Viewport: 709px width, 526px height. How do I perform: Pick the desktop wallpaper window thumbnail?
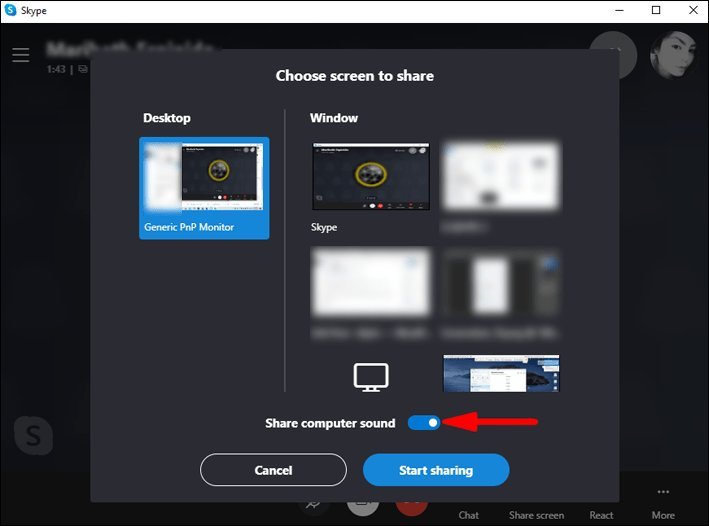pos(501,374)
